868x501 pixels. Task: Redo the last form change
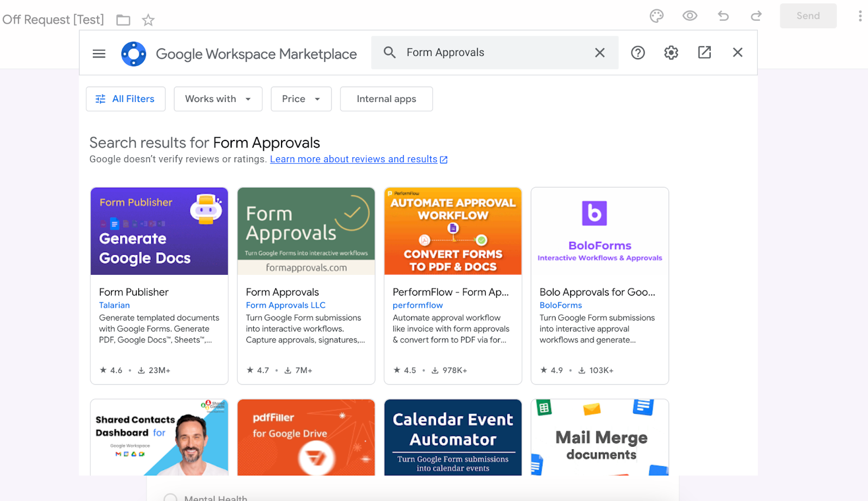click(x=756, y=16)
